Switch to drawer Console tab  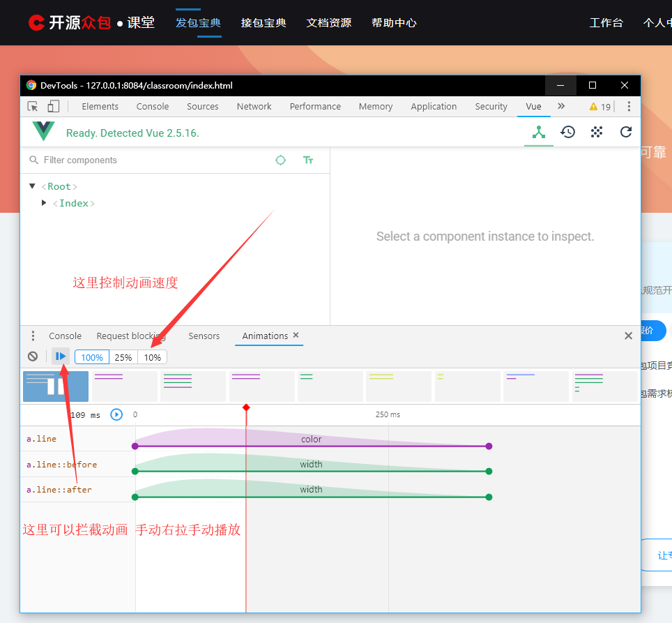coord(65,336)
